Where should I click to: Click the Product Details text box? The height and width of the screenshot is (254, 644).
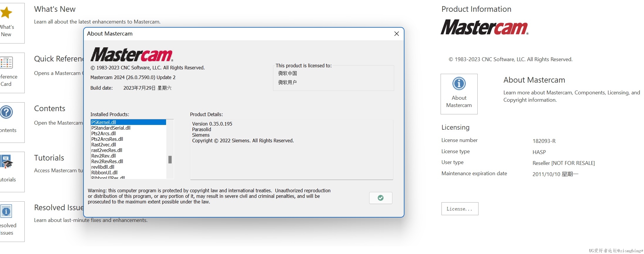coord(292,150)
